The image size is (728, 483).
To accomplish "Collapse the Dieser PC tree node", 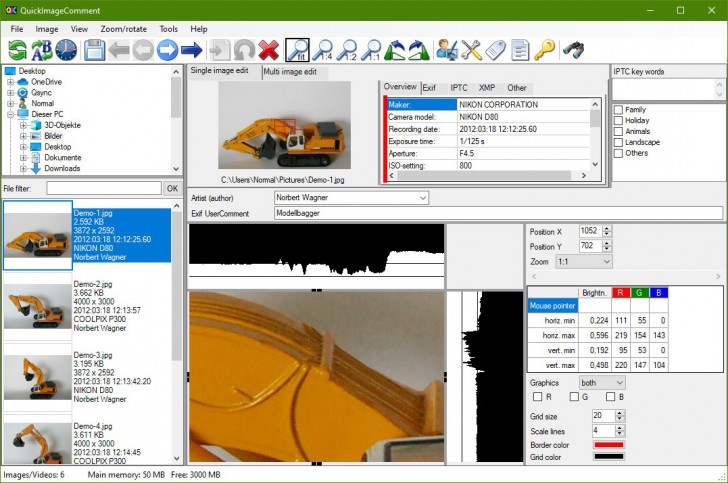I will [x=10, y=114].
